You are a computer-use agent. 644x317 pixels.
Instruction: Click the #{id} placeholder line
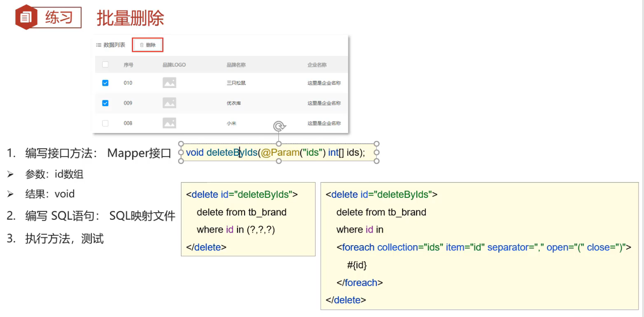[357, 265]
